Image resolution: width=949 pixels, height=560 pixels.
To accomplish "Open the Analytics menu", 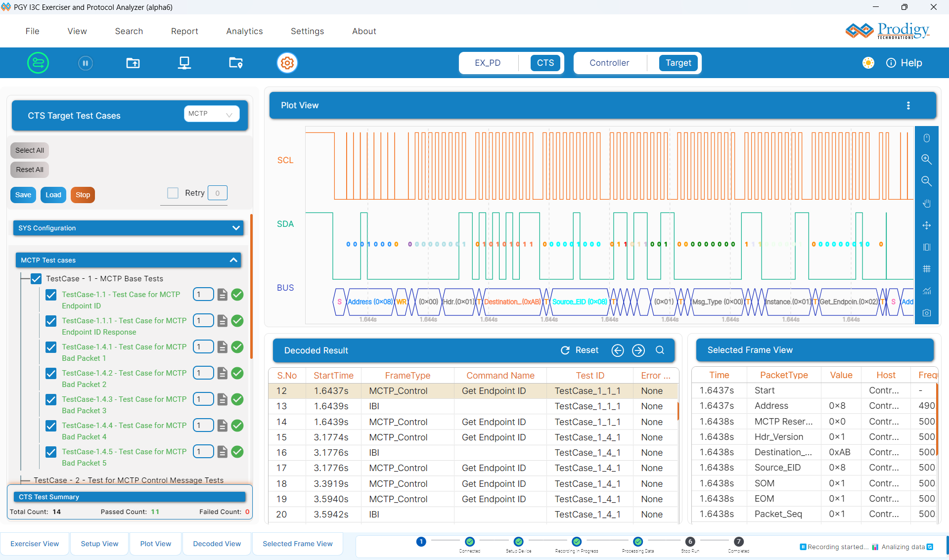I will click(244, 31).
